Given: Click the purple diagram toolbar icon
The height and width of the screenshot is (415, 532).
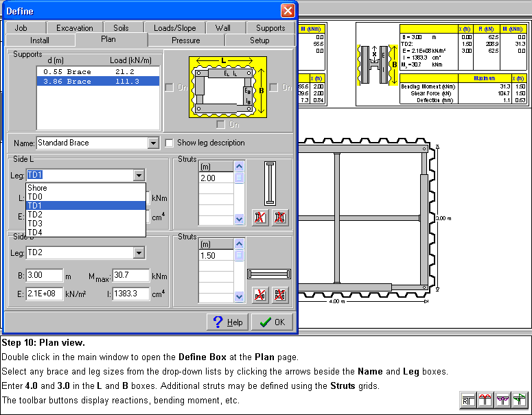Looking at the screenshot, I should tap(502, 400).
